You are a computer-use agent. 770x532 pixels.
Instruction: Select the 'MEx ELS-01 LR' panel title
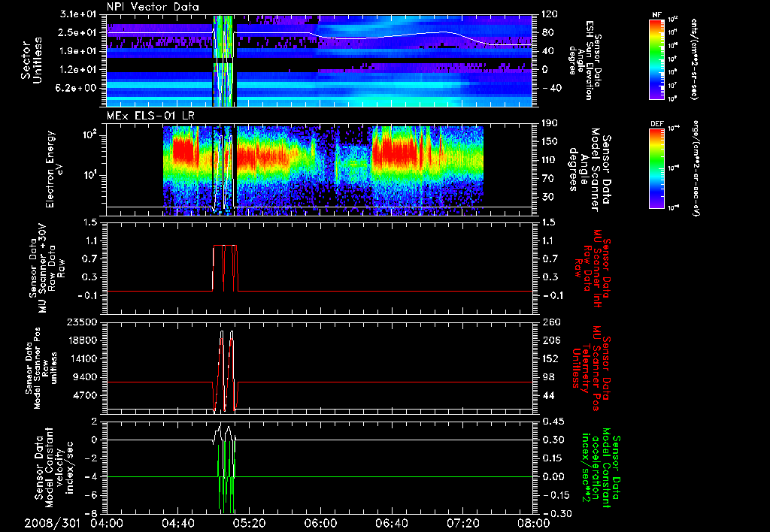[150, 116]
